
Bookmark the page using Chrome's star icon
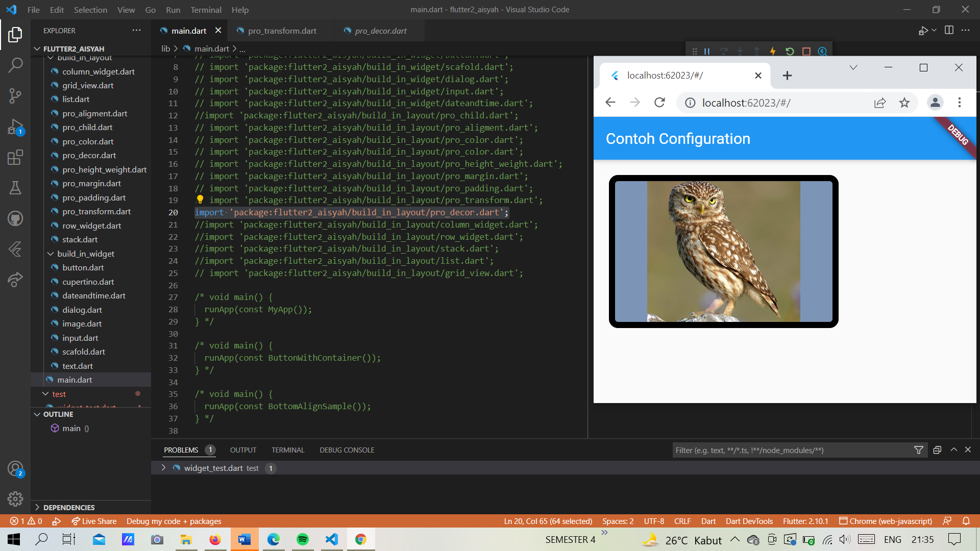tap(904, 103)
